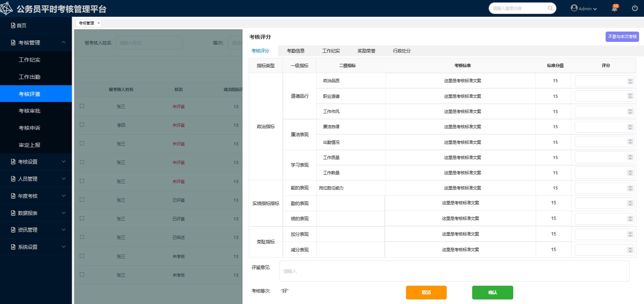Expand the 人员管理 sidebar menu

click(x=63, y=178)
